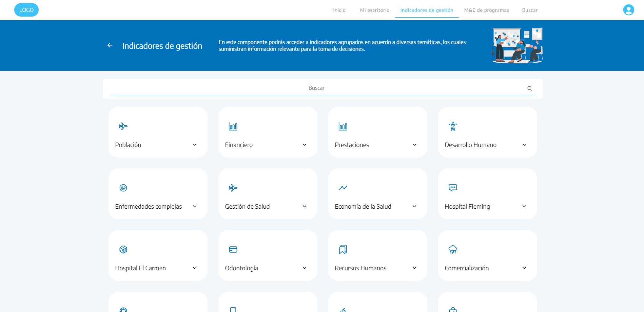The width and height of the screenshot is (644, 312).
Task: Click Buscar in the top navigation
Action: coord(530,10)
